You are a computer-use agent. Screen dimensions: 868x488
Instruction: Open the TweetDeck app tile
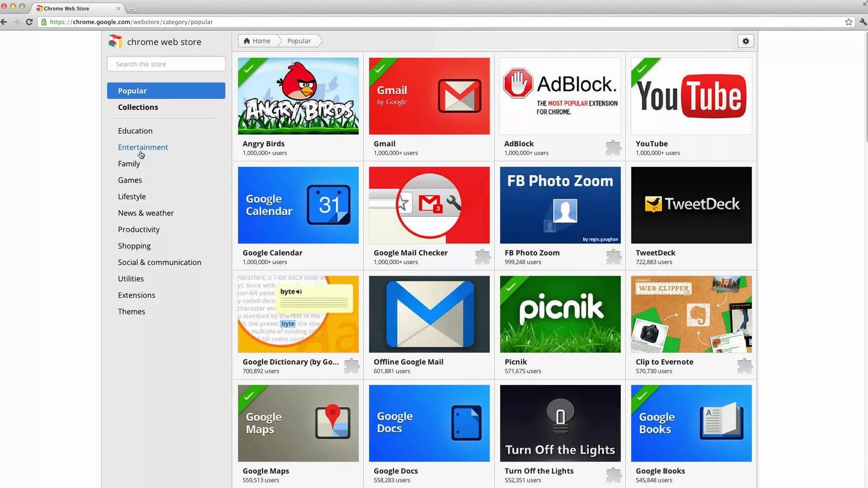pos(691,206)
